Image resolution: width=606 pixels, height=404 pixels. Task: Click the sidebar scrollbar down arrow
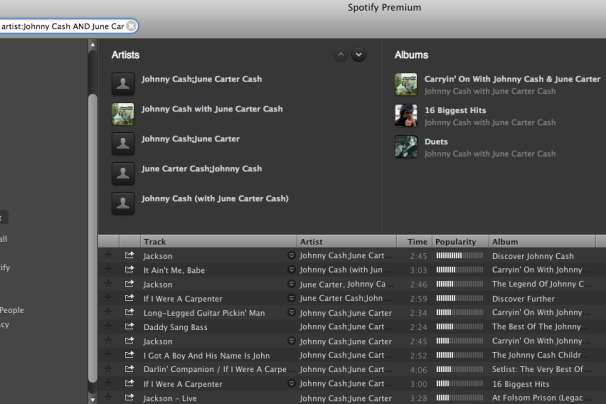[92, 399]
